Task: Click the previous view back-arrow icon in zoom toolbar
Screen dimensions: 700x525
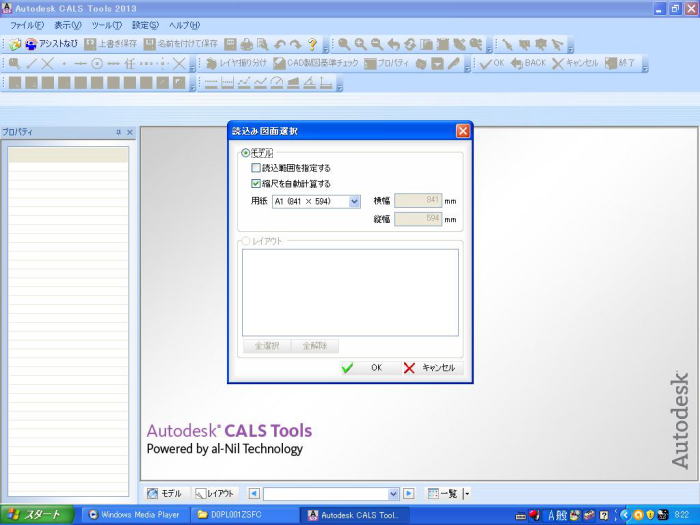Action: 393,44
